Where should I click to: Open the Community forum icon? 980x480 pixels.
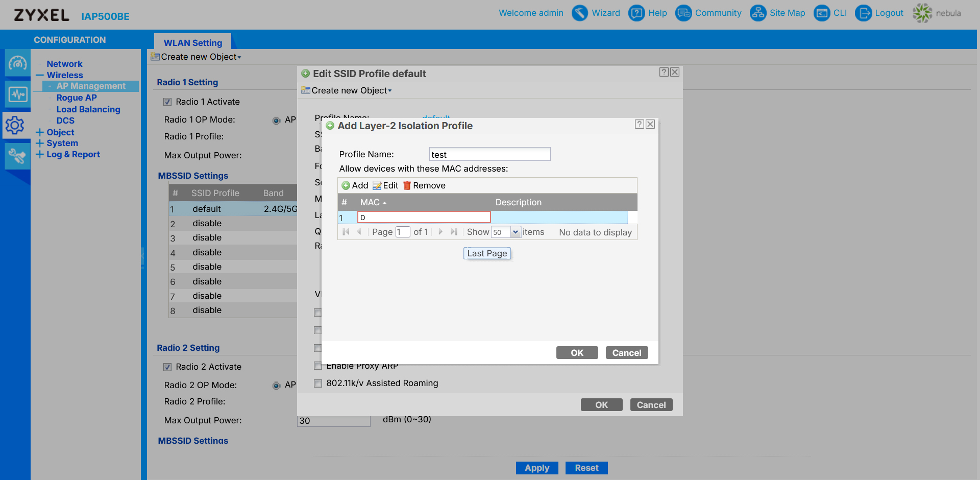click(683, 13)
